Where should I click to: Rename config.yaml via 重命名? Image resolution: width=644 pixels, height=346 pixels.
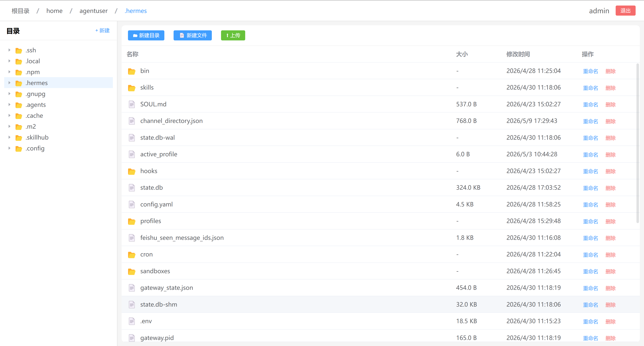coord(591,205)
